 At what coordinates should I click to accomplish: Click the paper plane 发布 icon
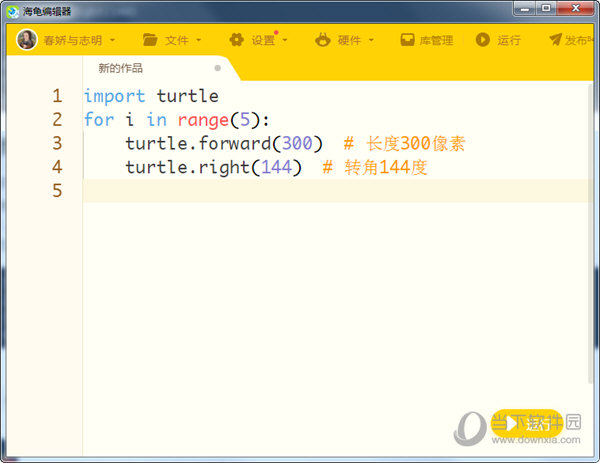555,40
